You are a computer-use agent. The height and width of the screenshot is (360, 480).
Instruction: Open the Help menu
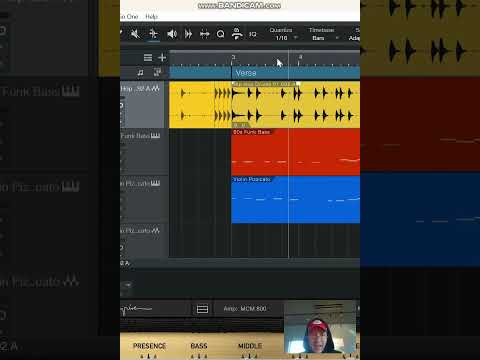(x=151, y=16)
